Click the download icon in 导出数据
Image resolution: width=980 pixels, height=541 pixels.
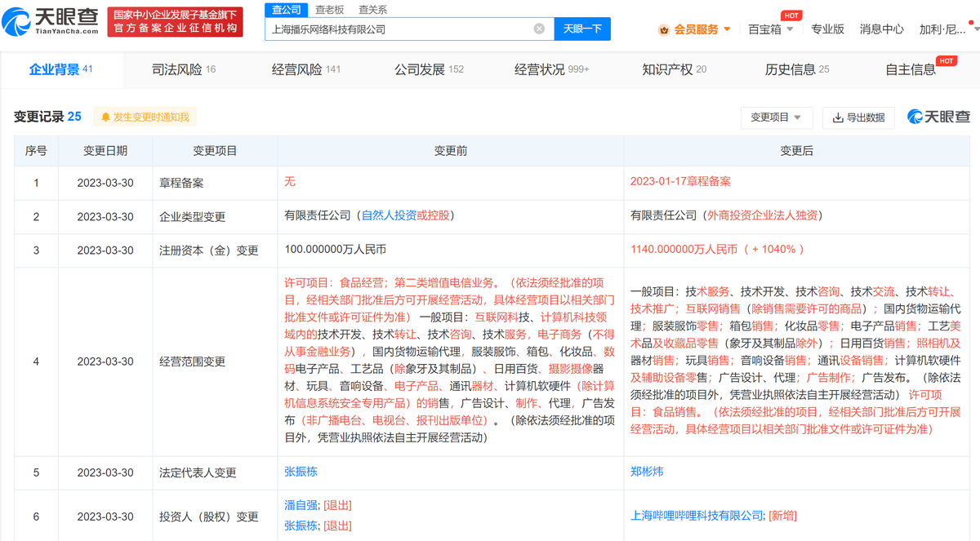point(837,118)
